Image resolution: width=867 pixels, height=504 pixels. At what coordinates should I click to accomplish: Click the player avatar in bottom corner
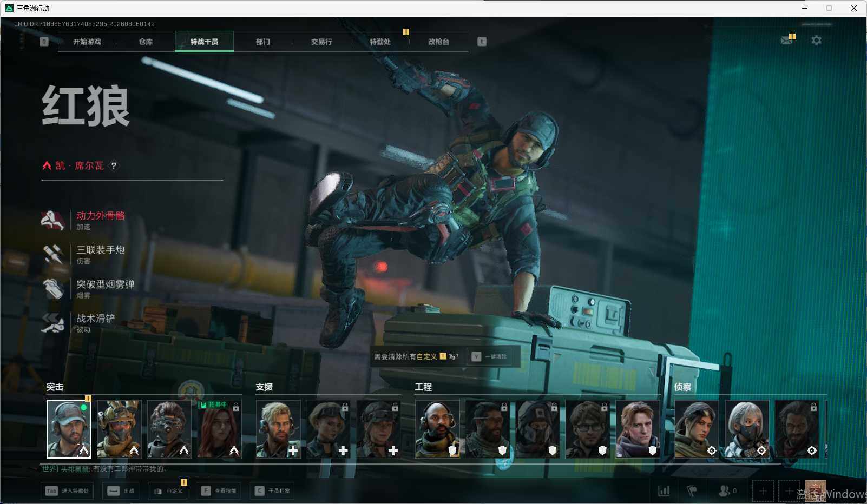(x=816, y=491)
